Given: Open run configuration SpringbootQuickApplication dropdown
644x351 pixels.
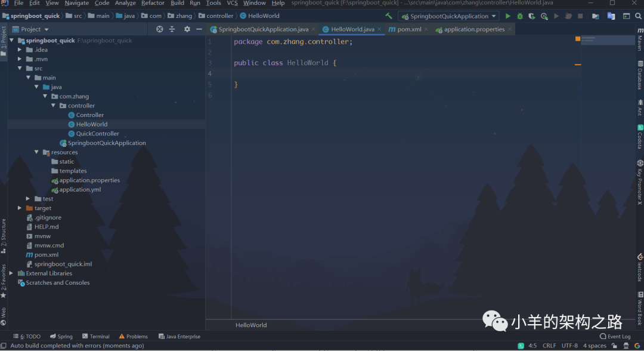Looking at the screenshot, I should pyautogui.click(x=449, y=16).
